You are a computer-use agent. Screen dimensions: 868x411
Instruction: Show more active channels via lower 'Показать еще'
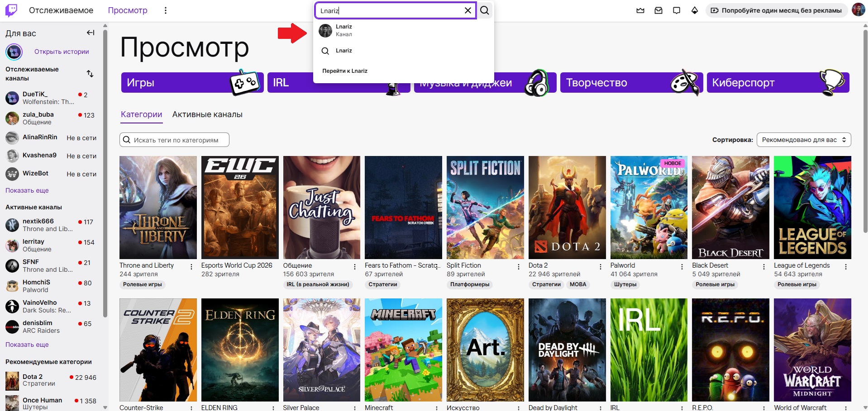click(27, 345)
